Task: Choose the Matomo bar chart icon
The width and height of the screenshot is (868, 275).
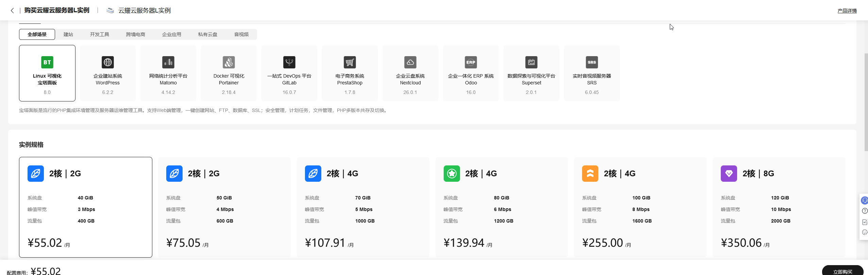Action: click(168, 62)
